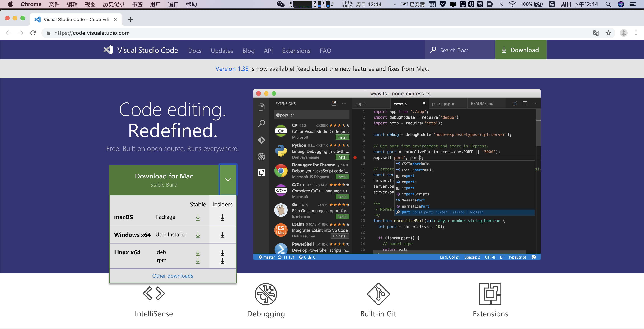The width and height of the screenshot is (644, 329).
Task: Click the IntelliSense angle-brackets icon
Action: pyautogui.click(x=154, y=294)
